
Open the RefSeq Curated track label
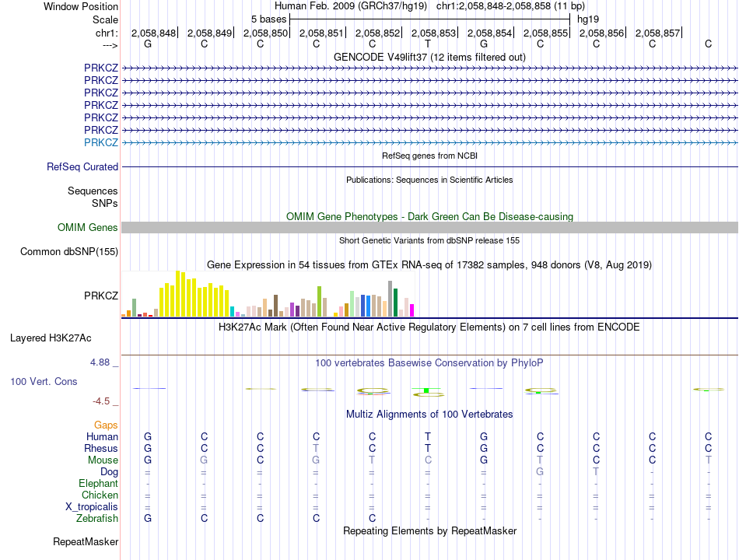coord(82,167)
